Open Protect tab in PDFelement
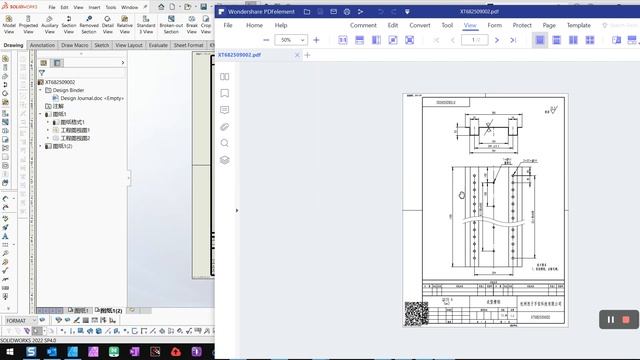This screenshot has width=640, height=360. tap(522, 25)
